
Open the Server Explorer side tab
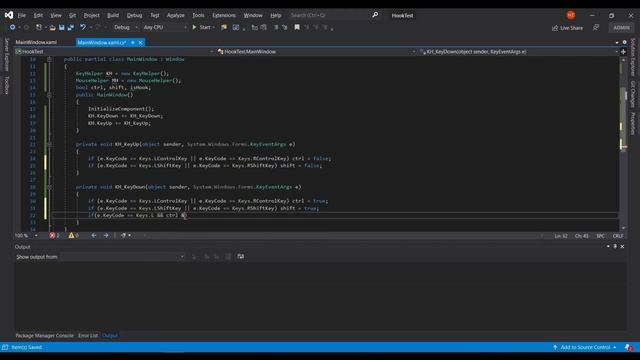pos(7,54)
